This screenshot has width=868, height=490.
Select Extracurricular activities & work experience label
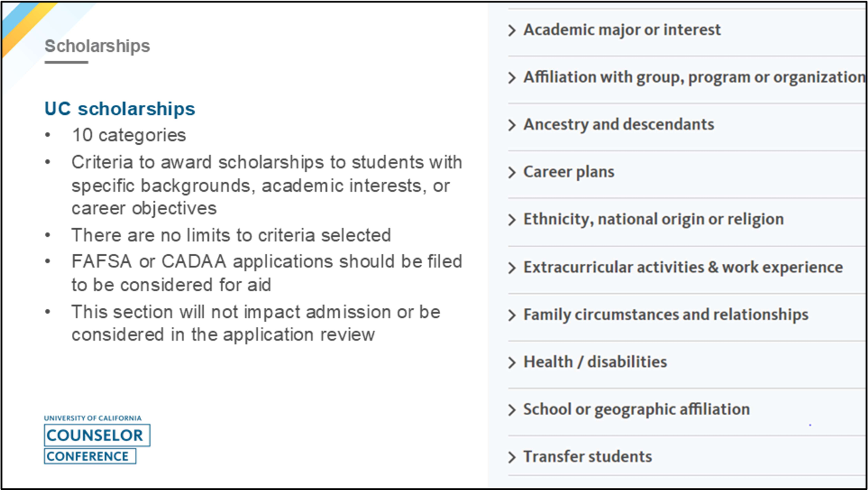[683, 267]
